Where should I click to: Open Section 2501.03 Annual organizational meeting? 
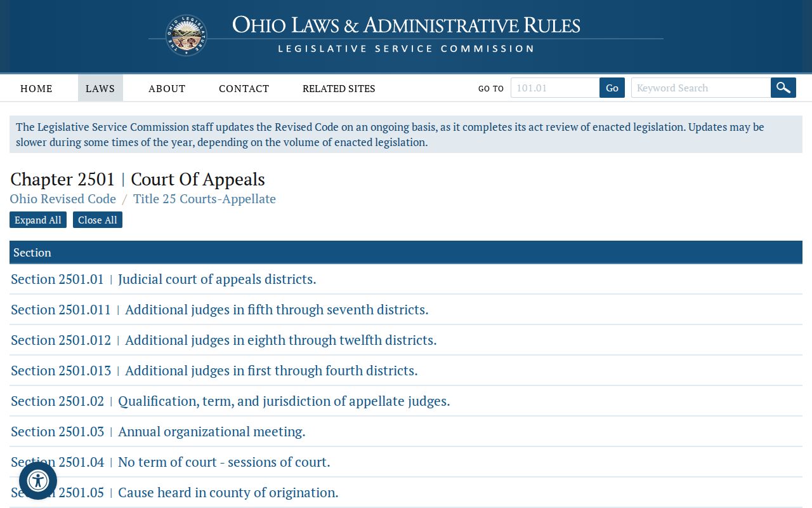pos(158,431)
